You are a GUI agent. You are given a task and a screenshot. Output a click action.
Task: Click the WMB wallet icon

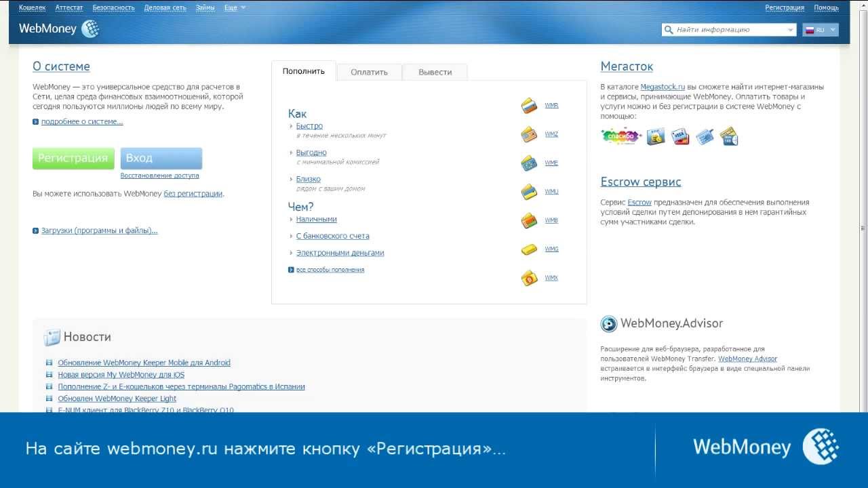[x=529, y=220]
